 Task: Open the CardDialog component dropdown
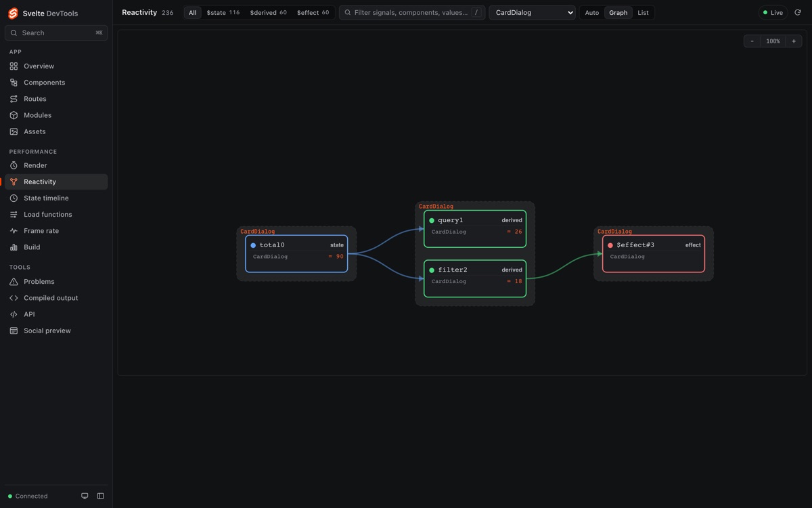(532, 12)
